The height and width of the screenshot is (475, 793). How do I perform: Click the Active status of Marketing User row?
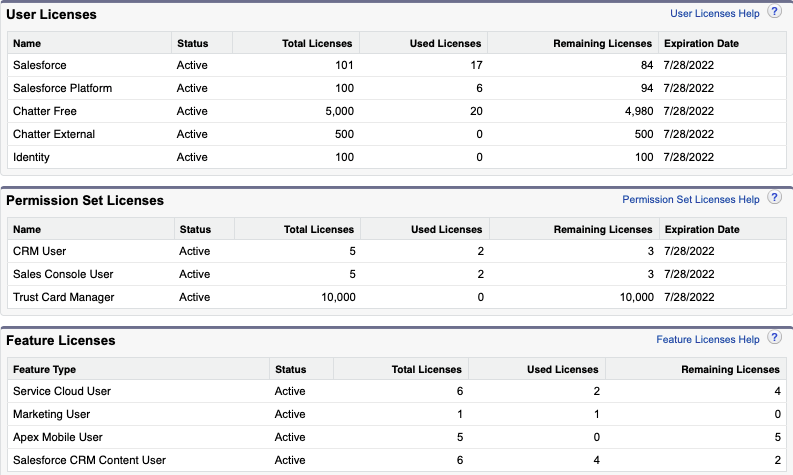(290, 414)
